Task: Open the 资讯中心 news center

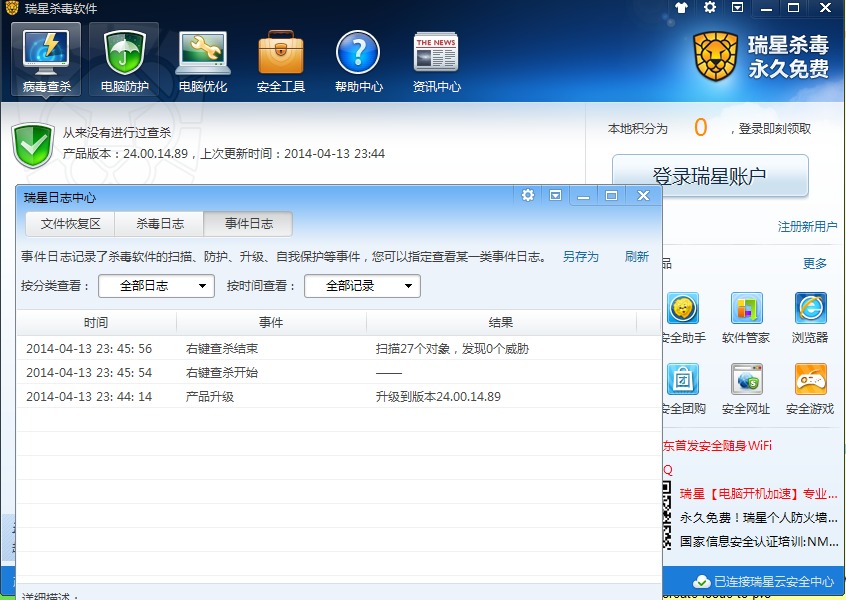Action: tap(436, 61)
